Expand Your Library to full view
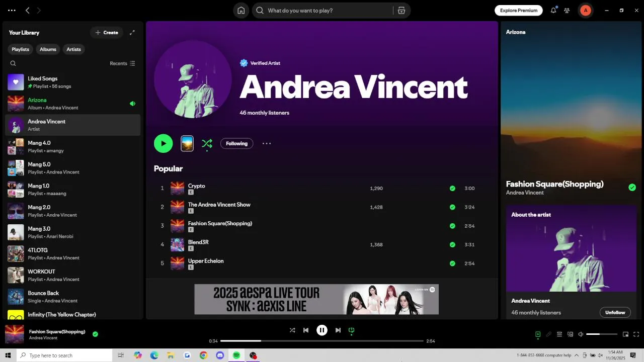644x362 pixels. click(132, 33)
